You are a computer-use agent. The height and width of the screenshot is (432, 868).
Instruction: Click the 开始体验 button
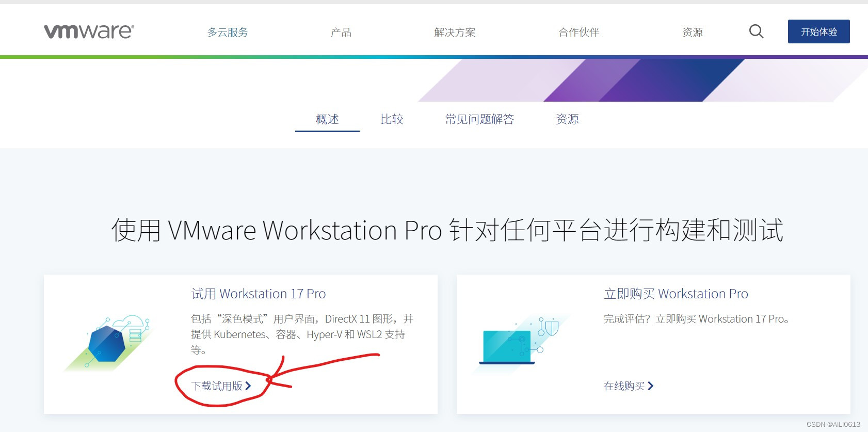tap(818, 31)
